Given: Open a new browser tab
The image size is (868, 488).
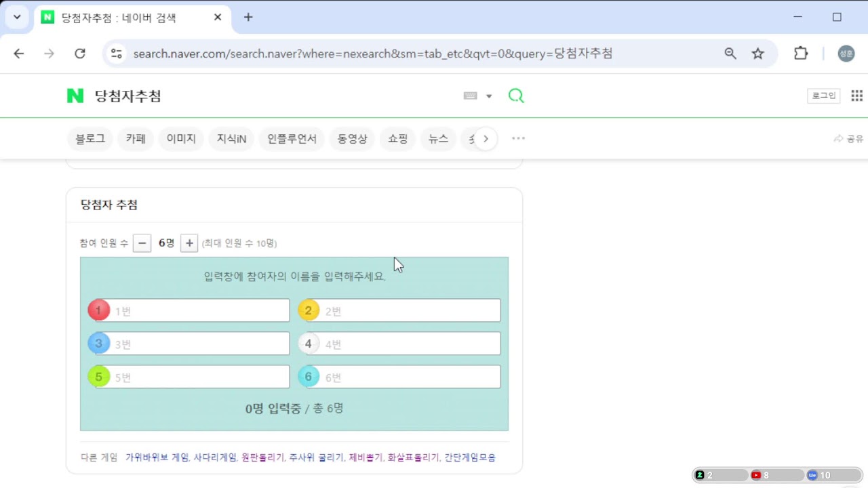Looking at the screenshot, I should point(248,18).
